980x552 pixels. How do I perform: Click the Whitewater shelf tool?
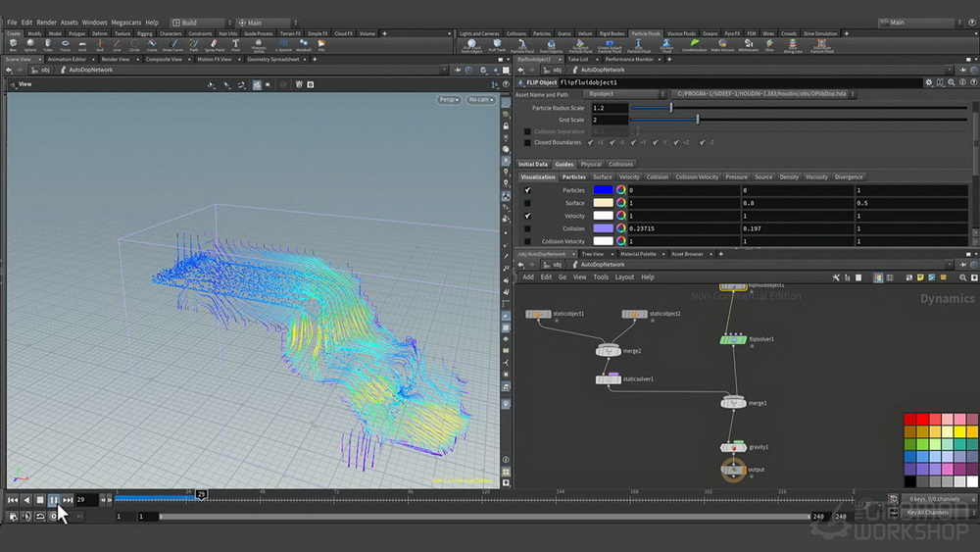pyautogui.click(x=748, y=46)
